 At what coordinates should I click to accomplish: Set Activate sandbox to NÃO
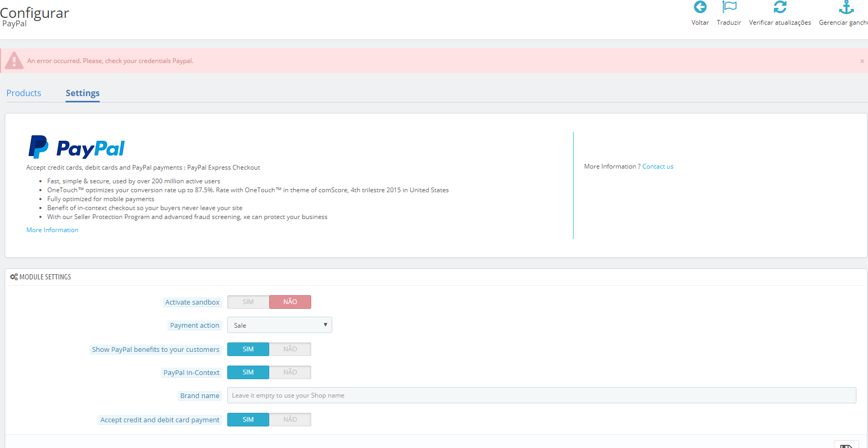(290, 302)
